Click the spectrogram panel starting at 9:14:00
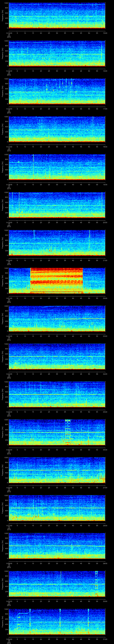Screen dimensions: 114x644 (57, 16)
